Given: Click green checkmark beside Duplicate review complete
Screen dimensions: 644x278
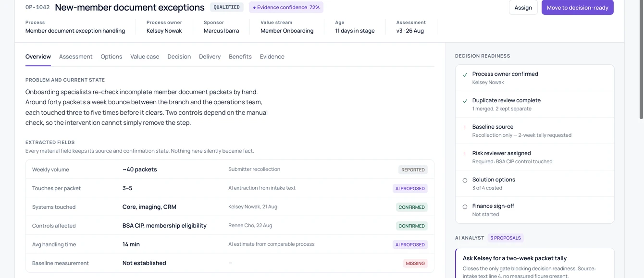Looking at the screenshot, I should (x=465, y=101).
